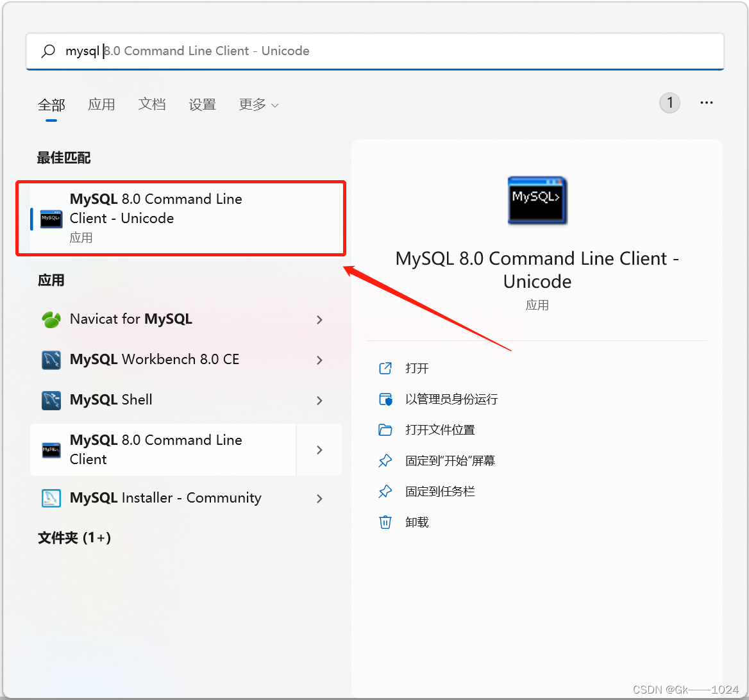749x700 pixels.
Task: Switch to the 设置 tab
Action: point(202,104)
